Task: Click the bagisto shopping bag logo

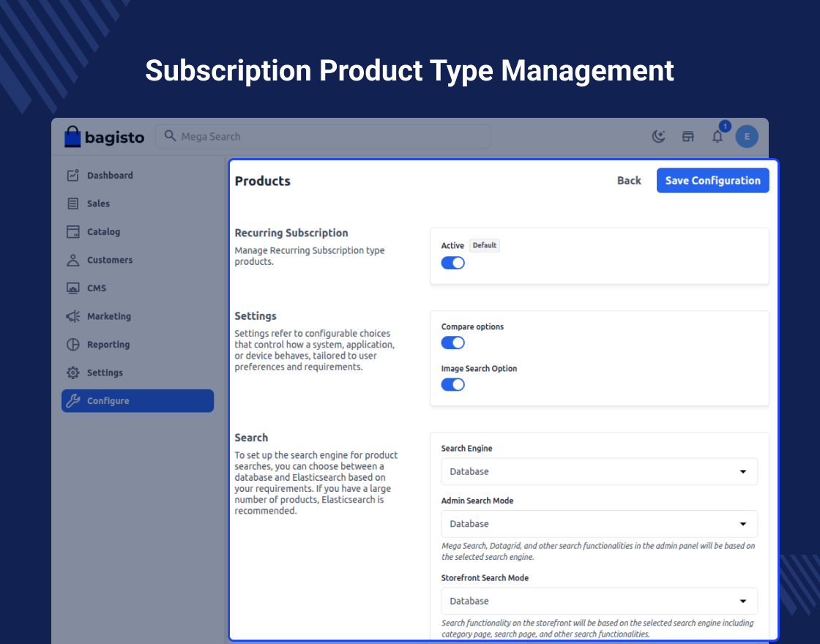Action: [72, 137]
